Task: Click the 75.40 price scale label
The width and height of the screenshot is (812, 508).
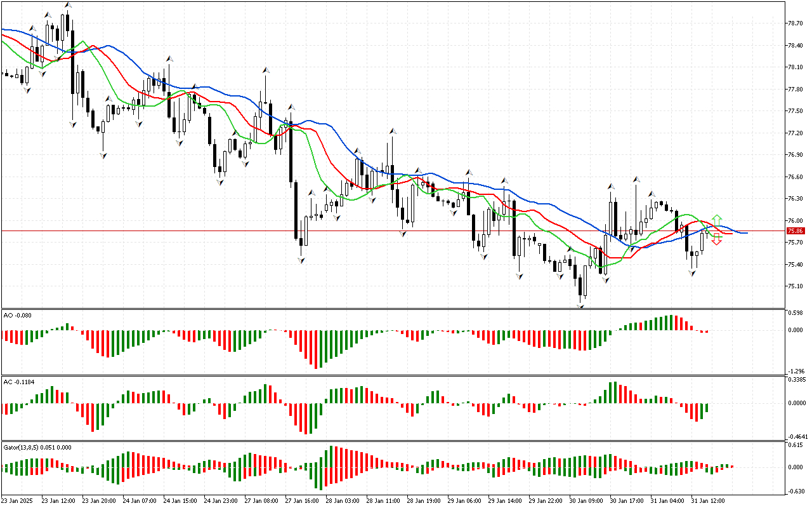Action: tap(796, 265)
